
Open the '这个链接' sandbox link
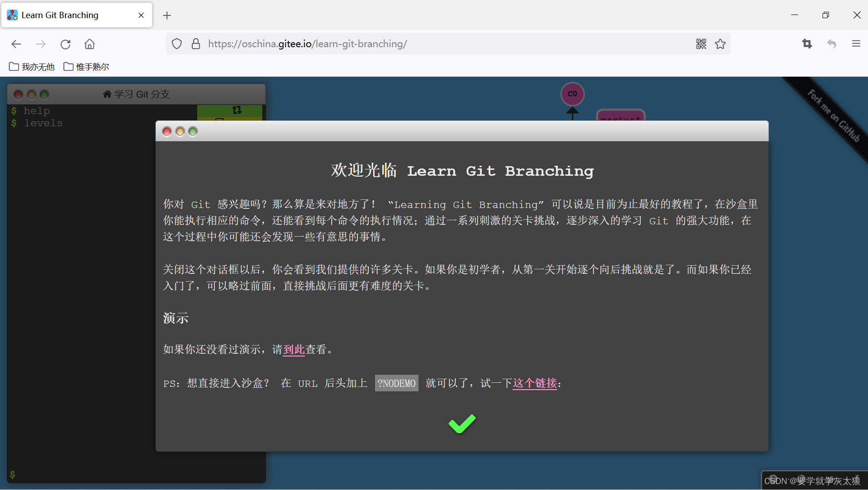click(x=535, y=383)
